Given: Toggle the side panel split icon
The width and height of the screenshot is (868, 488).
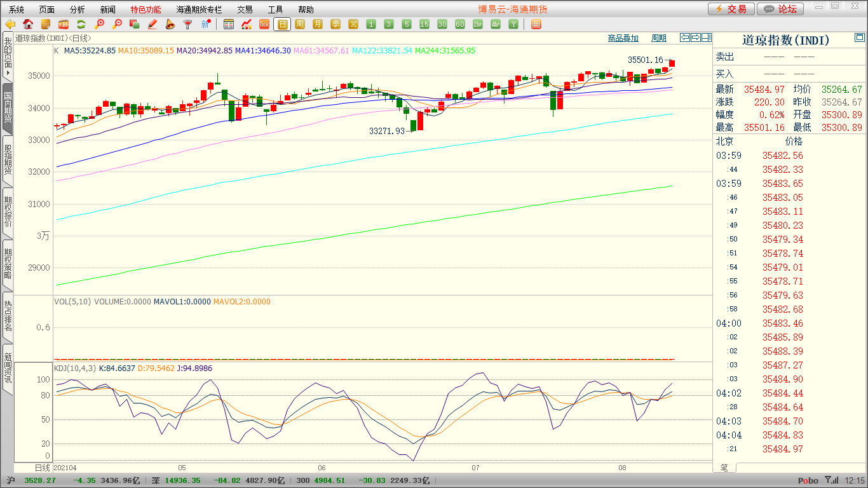Looking at the screenshot, I should click(707, 37).
